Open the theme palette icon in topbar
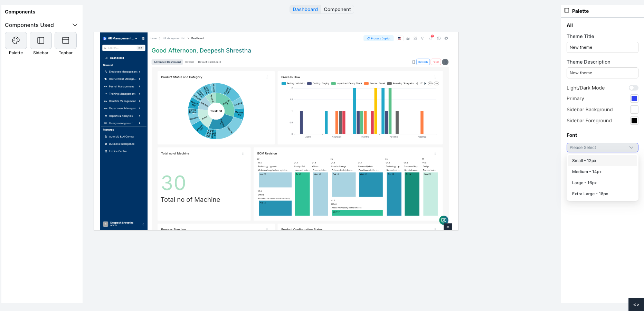The image size is (644, 311). point(447,39)
